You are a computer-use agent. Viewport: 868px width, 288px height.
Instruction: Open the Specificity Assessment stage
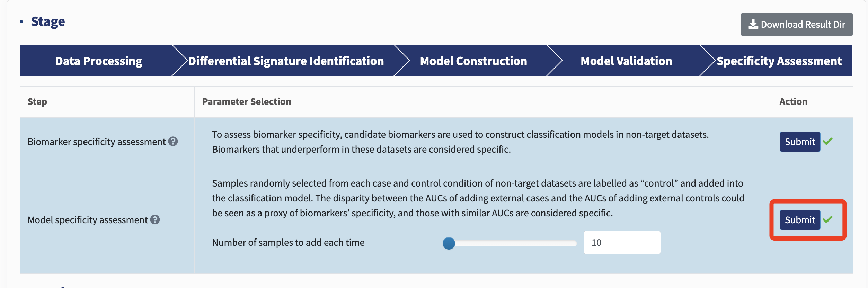(779, 61)
